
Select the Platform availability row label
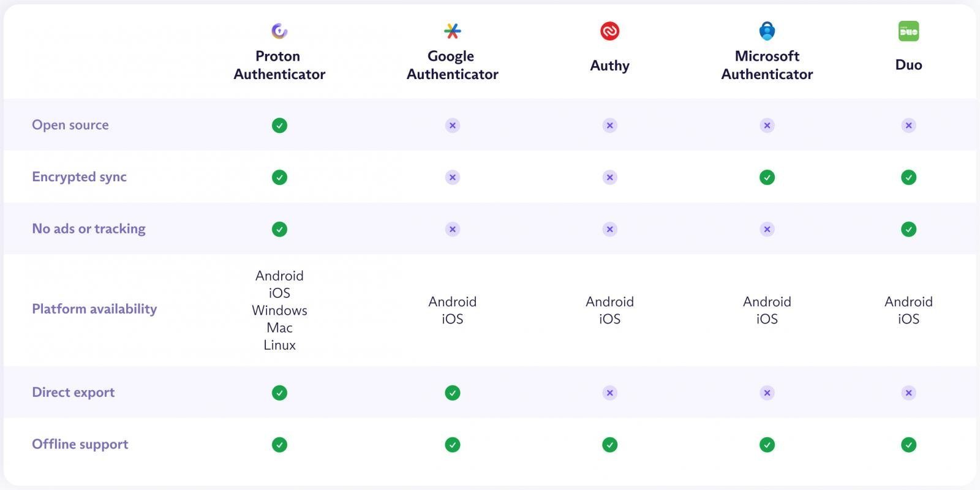[94, 309]
